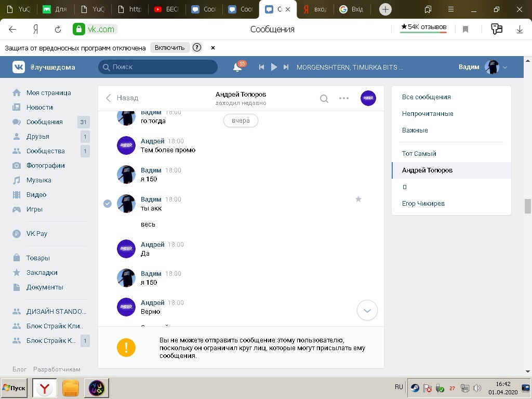Dismiss the protection warning bar
The width and height of the screenshot is (532, 399).
(213, 47)
